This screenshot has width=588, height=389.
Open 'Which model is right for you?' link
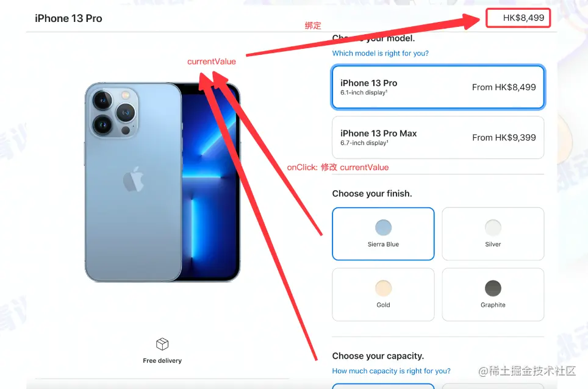[x=380, y=53]
